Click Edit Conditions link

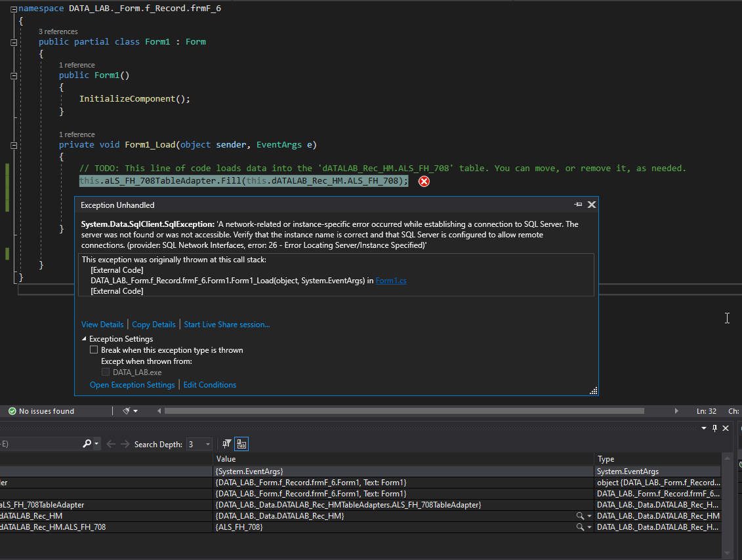tap(210, 385)
